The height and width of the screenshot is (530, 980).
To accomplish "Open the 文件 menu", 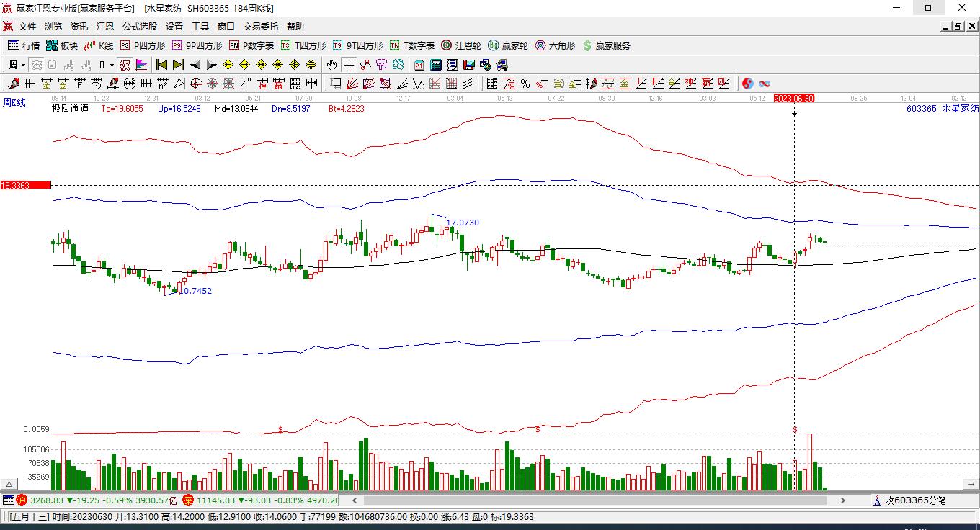I will pyautogui.click(x=27, y=27).
